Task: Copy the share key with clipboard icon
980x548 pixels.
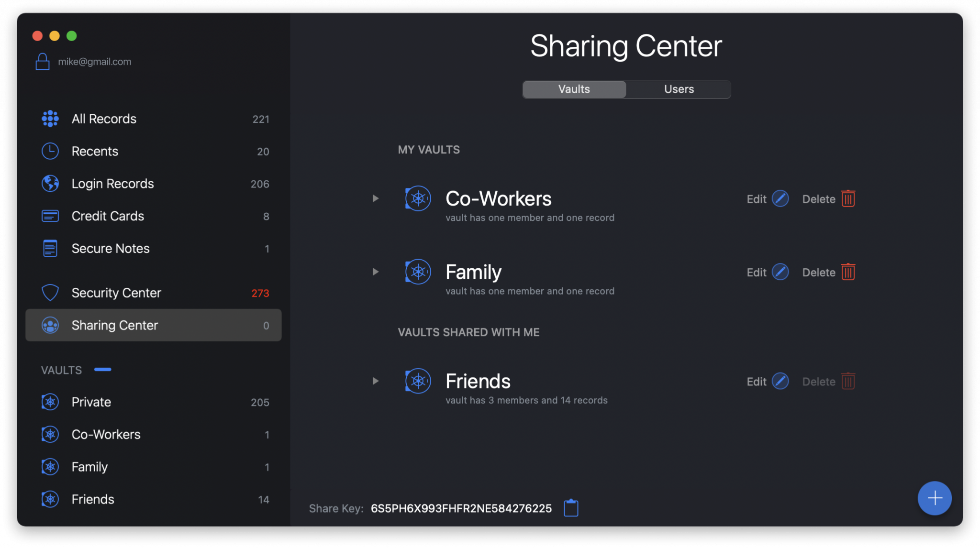Action: tap(571, 508)
